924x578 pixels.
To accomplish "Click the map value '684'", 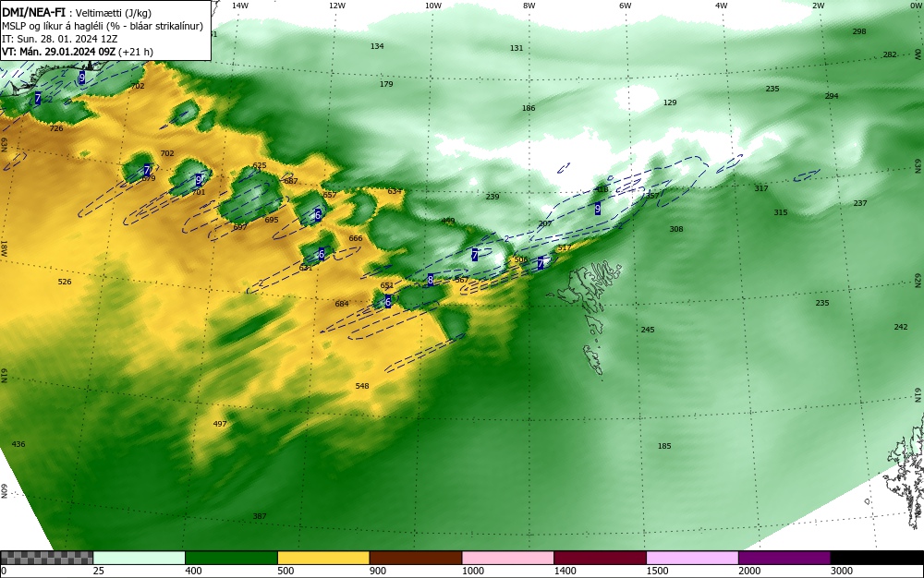I will coord(342,304).
